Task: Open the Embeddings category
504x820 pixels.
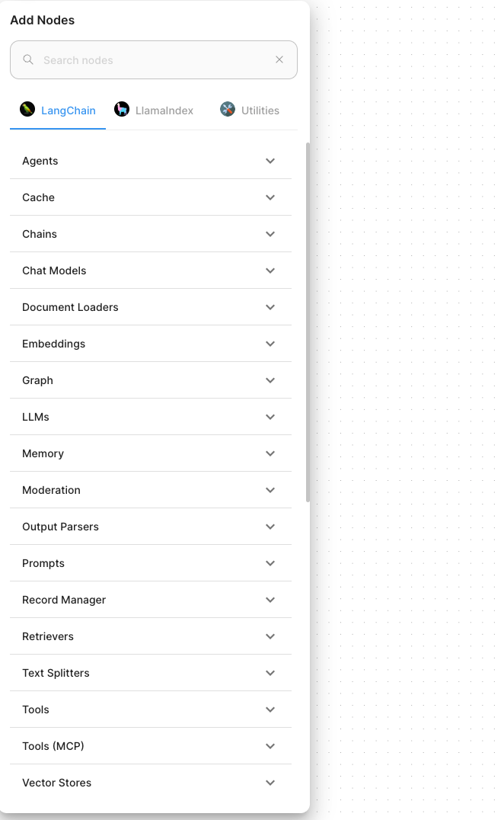Action: pos(151,344)
